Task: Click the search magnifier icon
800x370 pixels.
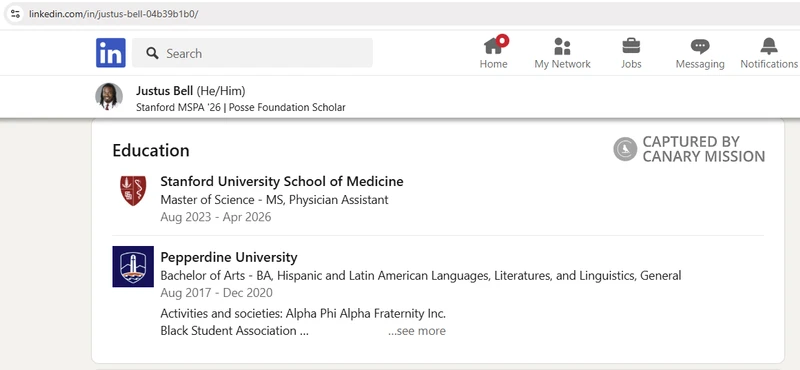Action: coord(152,53)
